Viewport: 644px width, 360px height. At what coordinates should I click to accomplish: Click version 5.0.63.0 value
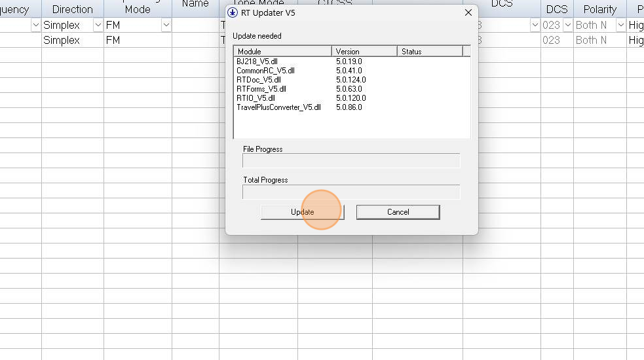pyautogui.click(x=349, y=88)
